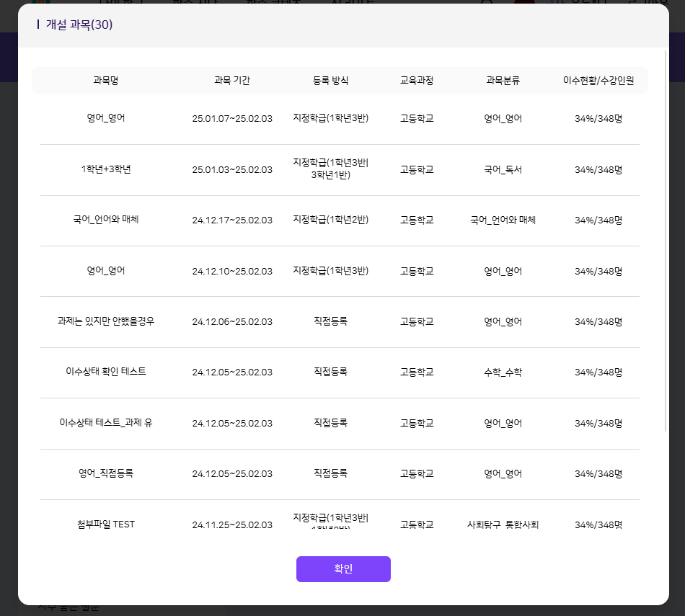Select the 1학년+3학년 course name
Image resolution: width=685 pixels, height=616 pixels.
coord(105,169)
